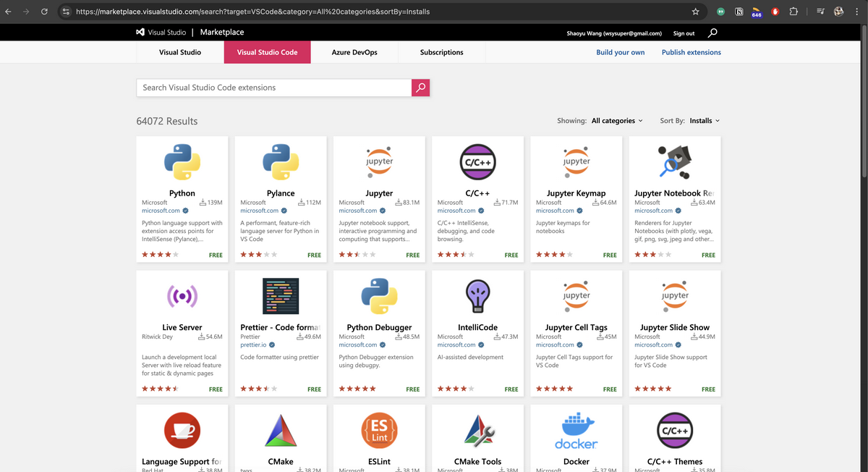Click the red search button beside search box

(420, 88)
